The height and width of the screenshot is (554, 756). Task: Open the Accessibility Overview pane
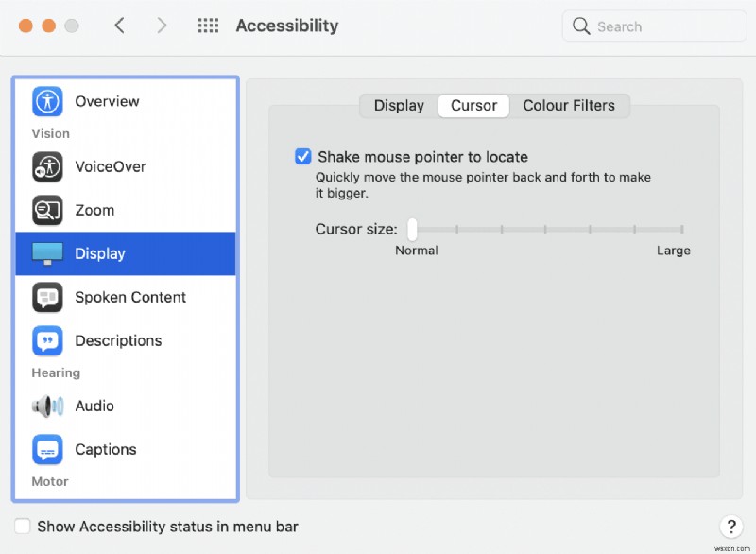(48, 101)
